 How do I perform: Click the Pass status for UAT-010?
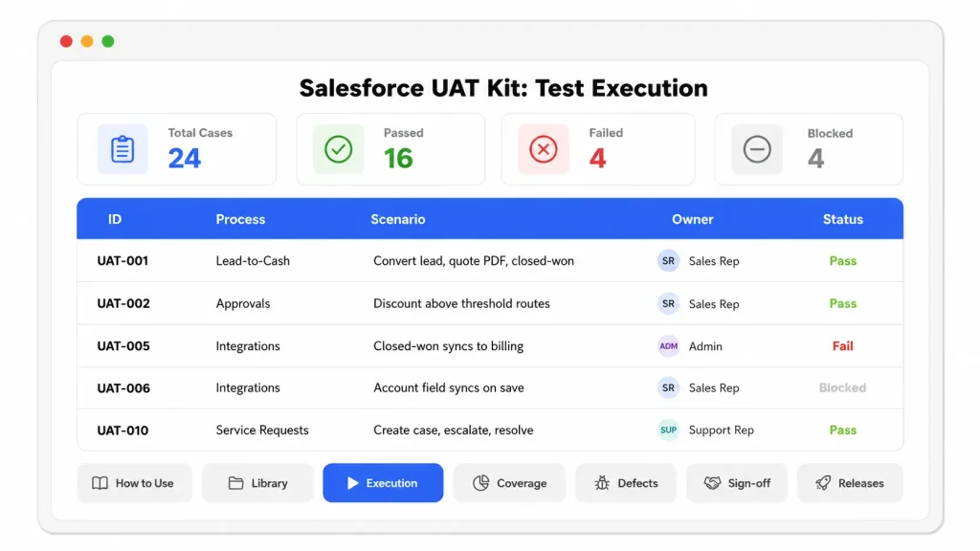point(842,430)
